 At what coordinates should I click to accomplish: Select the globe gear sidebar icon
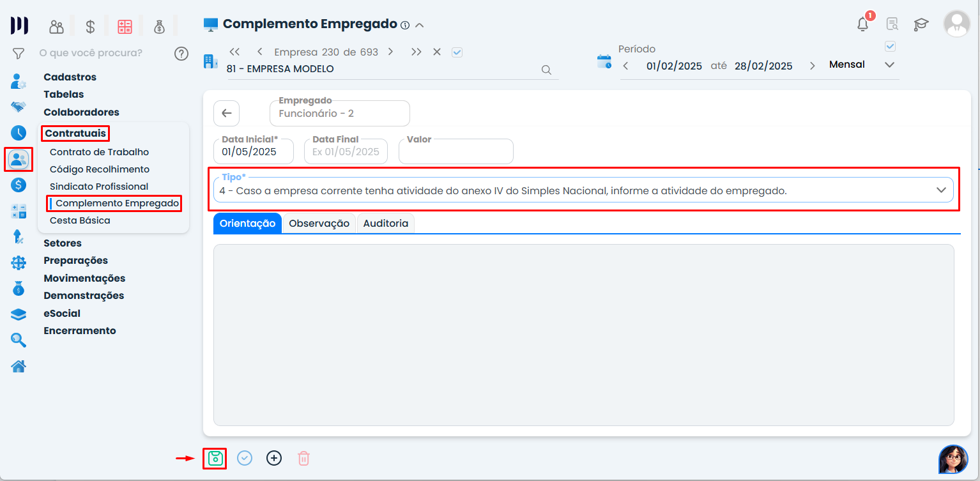click(19, 263)
